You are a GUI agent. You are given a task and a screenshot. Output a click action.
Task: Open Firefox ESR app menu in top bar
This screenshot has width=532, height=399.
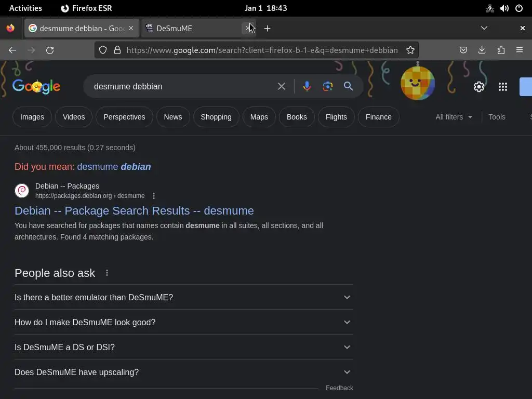coord(86,8)
